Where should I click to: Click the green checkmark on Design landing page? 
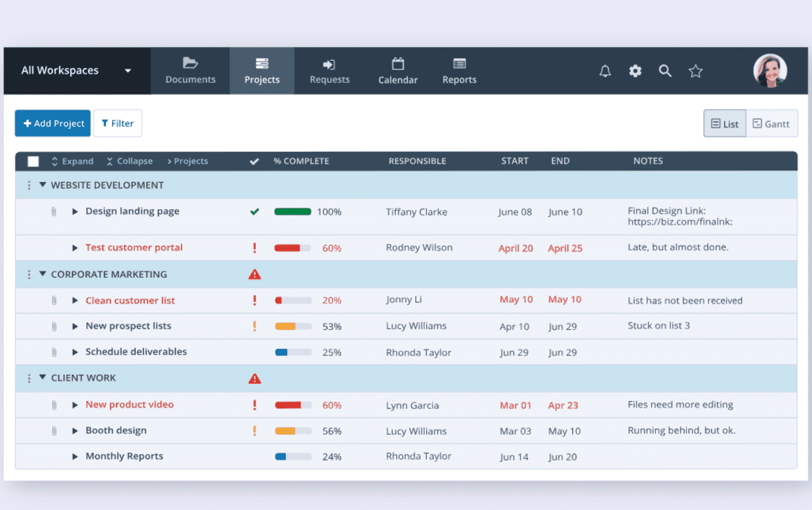pos(255,212)
